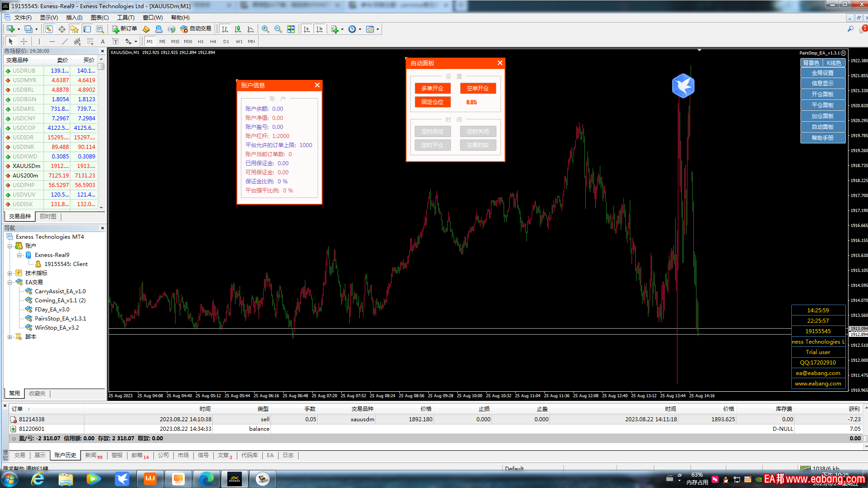Image resolution: width=868 pixels, height=488 pixels.
Task: Pick the K线色 color option
Action: click(834, 63)
